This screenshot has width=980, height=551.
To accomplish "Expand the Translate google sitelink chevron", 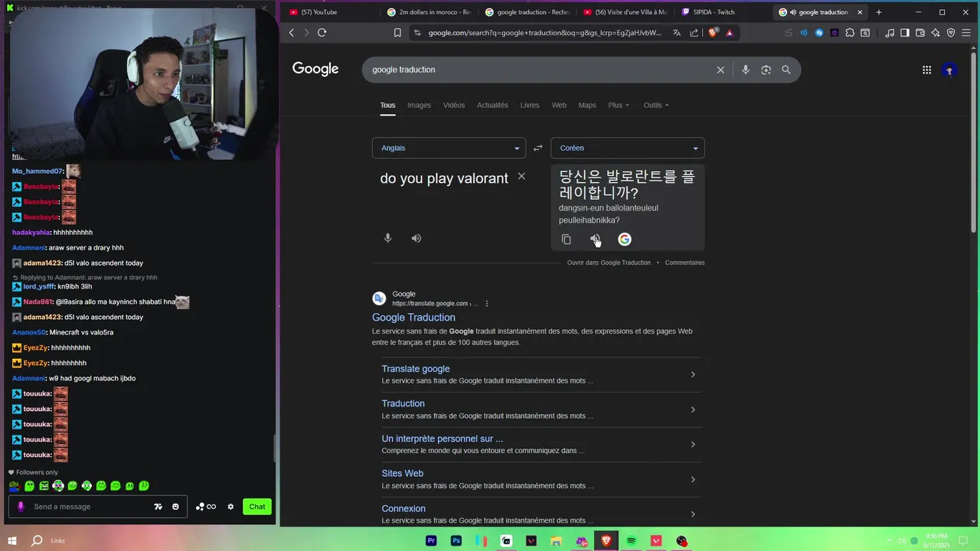I will point(693,374).
